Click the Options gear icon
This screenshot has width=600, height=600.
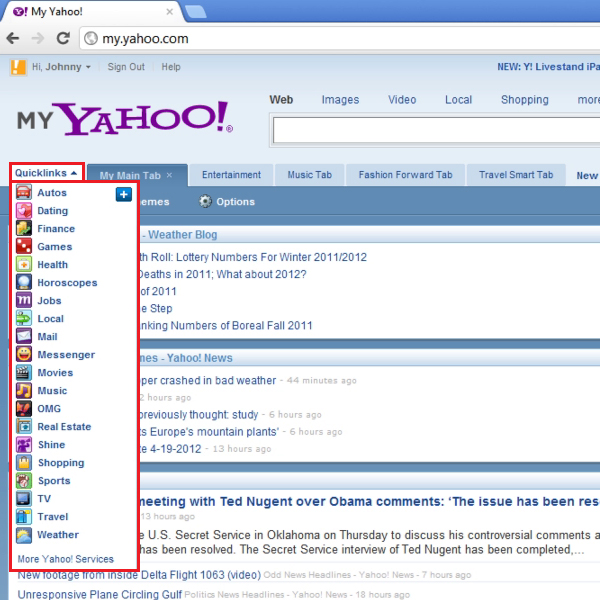205,201
